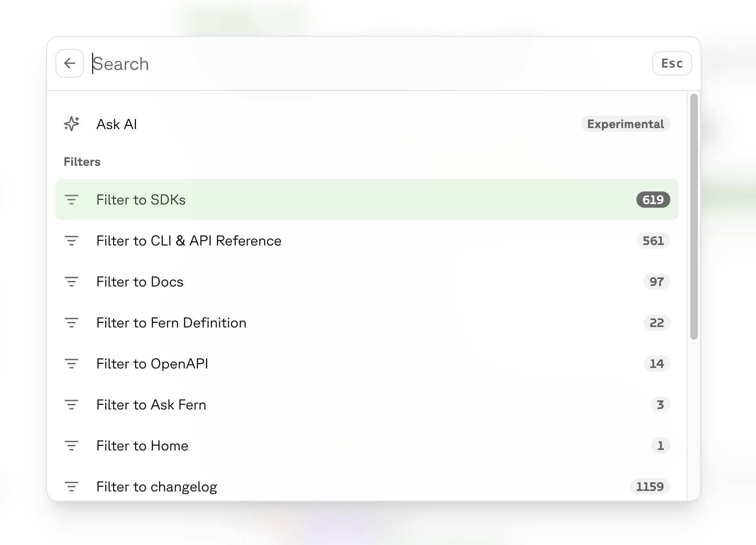Focus the Search input field

363,64
